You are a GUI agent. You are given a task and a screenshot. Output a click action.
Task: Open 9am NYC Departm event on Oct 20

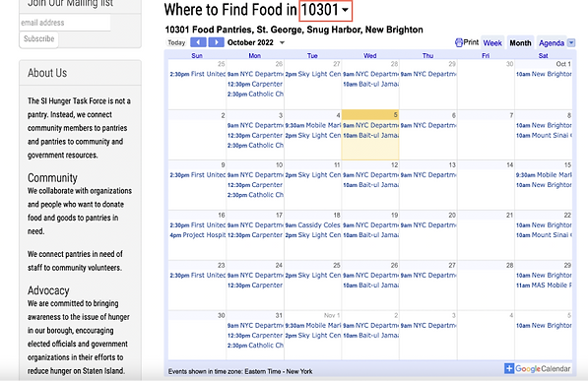coord(428,225)
